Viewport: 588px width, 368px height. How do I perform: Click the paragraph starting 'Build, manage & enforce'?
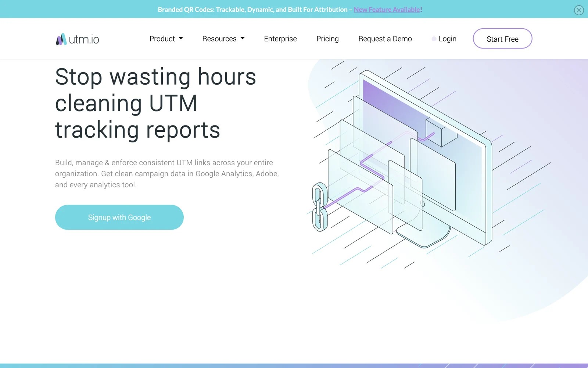[x=167, y=174]
